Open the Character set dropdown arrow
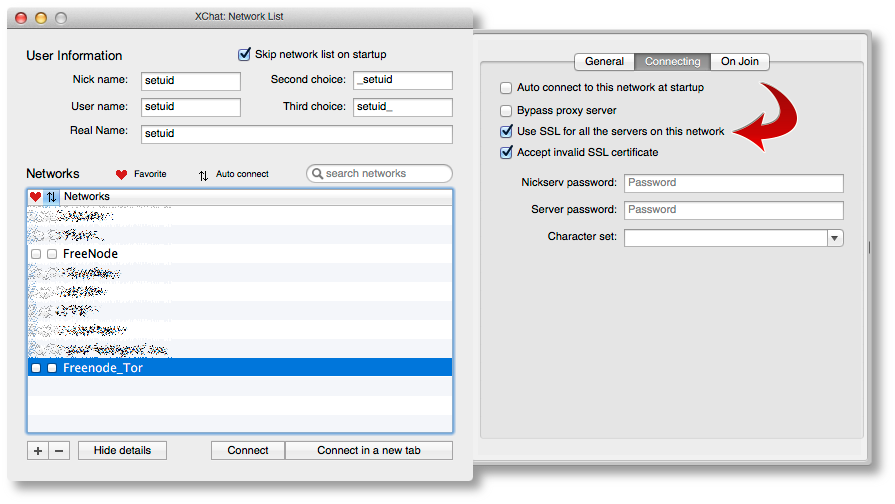This screenshot has width=895, height=504. point(834,238)
